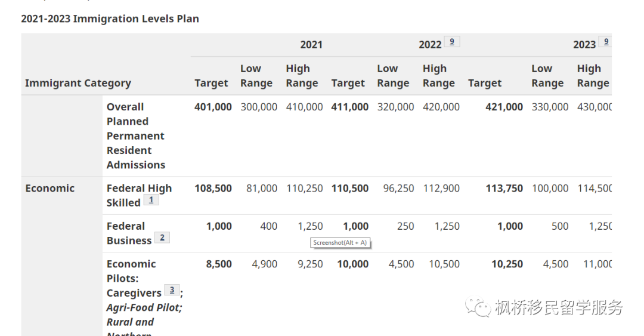Click the 411,000 target value for 2022

point(349,107)
